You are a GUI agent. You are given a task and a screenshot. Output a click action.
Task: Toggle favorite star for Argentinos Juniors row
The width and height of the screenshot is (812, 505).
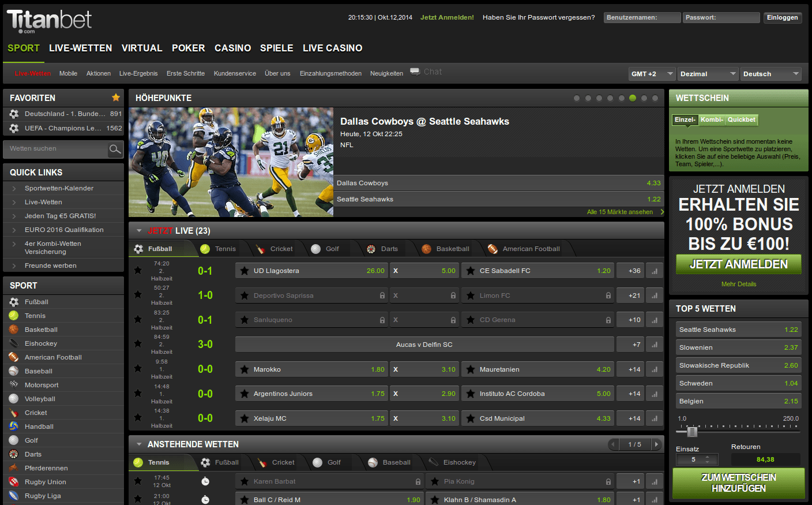[x=138, y=393]
